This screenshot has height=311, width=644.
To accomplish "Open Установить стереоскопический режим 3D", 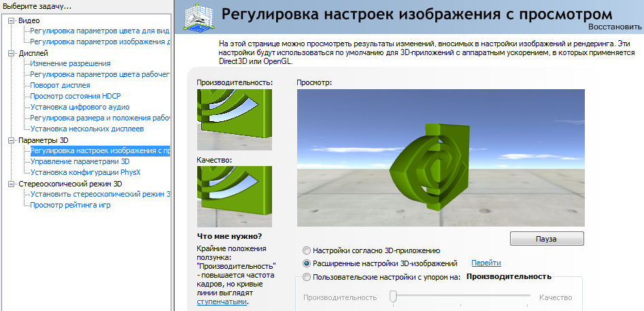I will pos(100,195).
